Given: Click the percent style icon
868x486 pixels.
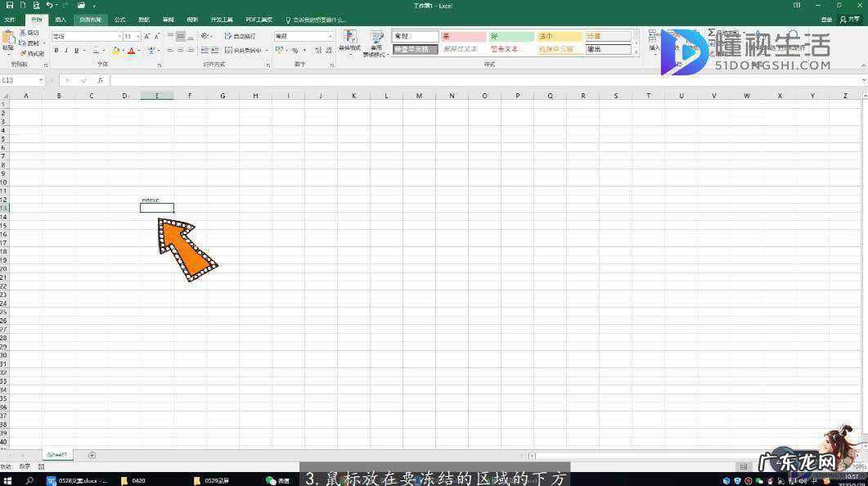Looking at the screenshot, I should 295,51.
